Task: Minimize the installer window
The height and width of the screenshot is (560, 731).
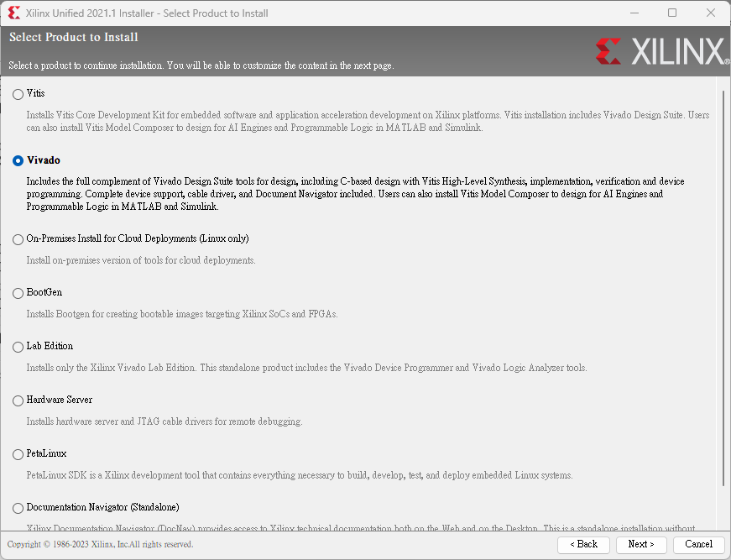Action: pos(634,13)
